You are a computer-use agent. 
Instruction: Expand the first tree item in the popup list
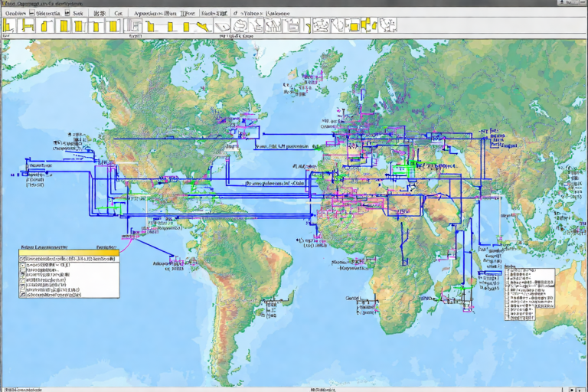pyautogui.click(x=22, y=266)
